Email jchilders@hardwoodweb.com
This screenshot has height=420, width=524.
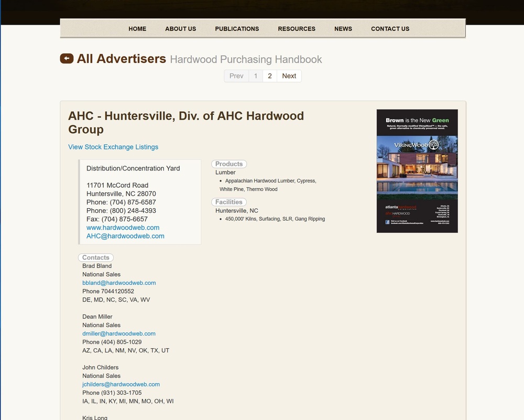click(121, 384)
